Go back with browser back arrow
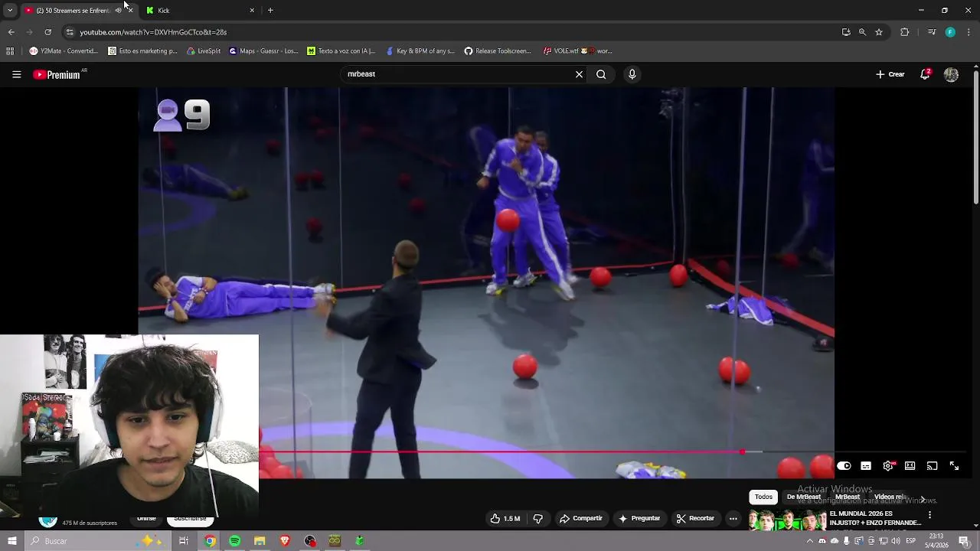The height and width of the screenshot is (551, 980). point(11,32)
